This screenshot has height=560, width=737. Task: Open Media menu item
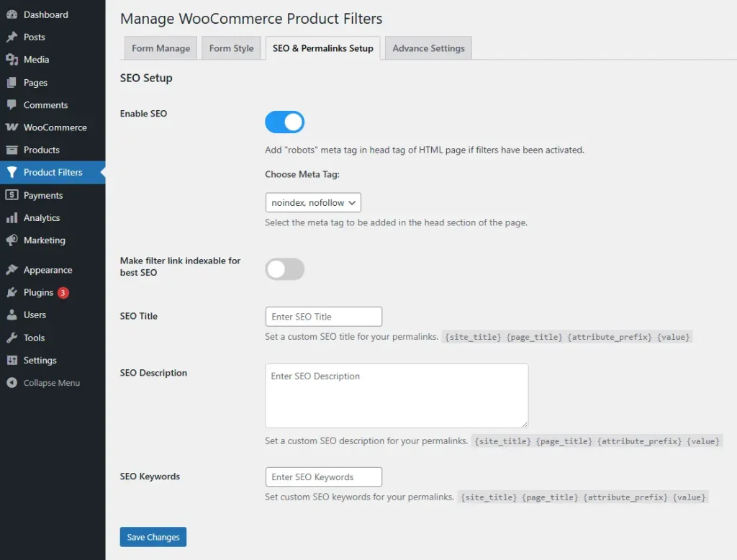point(53,60)
